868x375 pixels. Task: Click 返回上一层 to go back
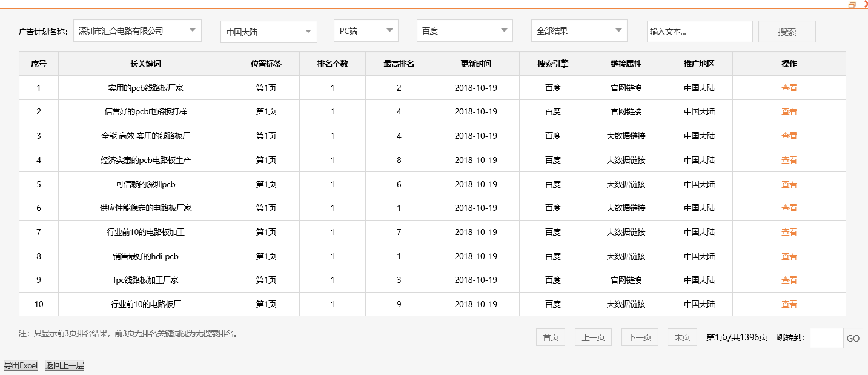pos(64,365)
